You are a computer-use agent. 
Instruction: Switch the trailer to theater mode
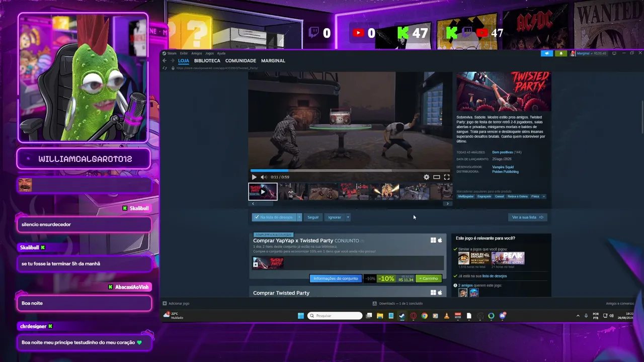coord(437,177)
